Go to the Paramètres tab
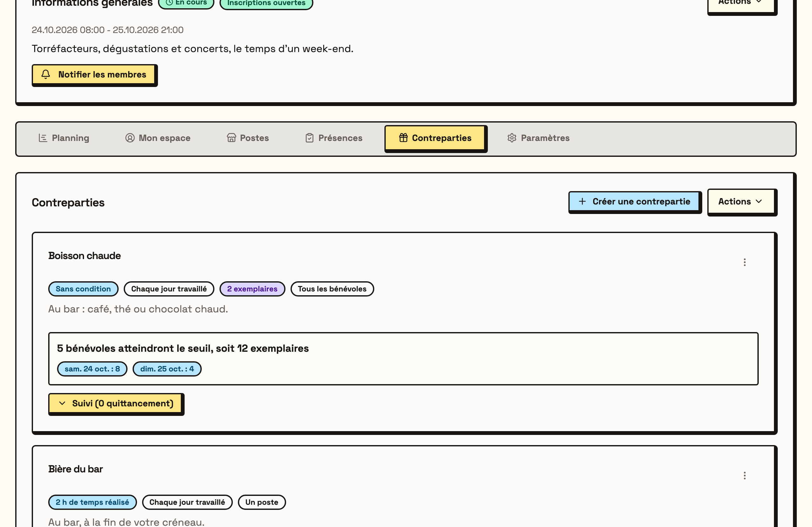 click(538, 138)
